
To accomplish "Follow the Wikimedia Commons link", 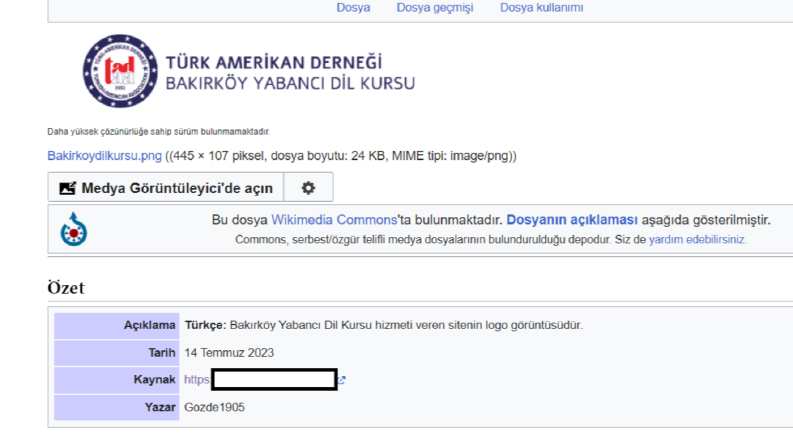I will pos(334,220).
